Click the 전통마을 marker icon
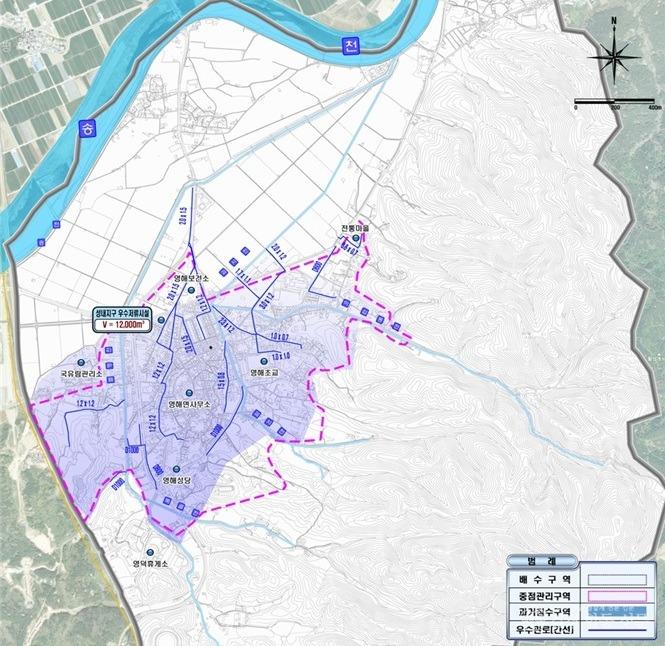 [x=354, y=239]
